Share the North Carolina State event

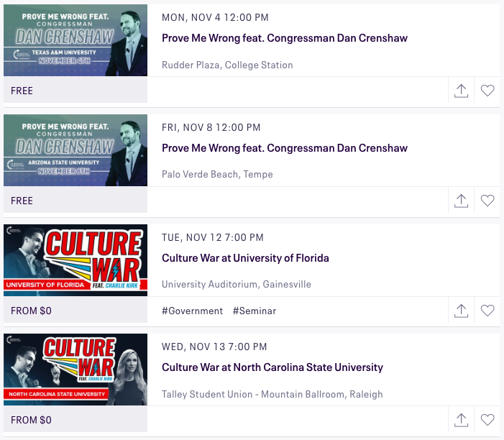pos(462,419)
